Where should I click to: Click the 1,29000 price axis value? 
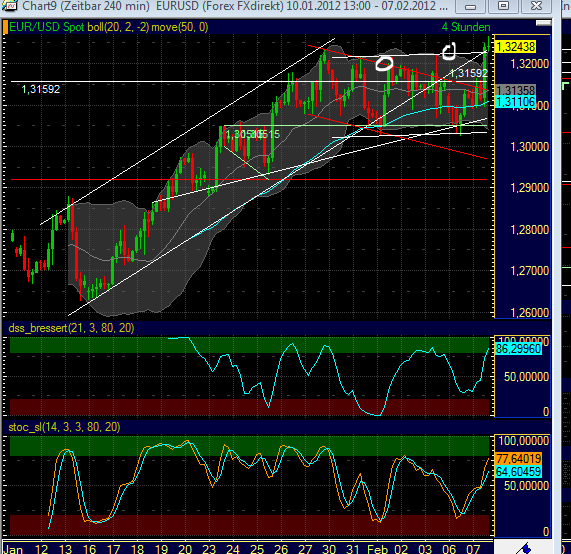[529, 188]
